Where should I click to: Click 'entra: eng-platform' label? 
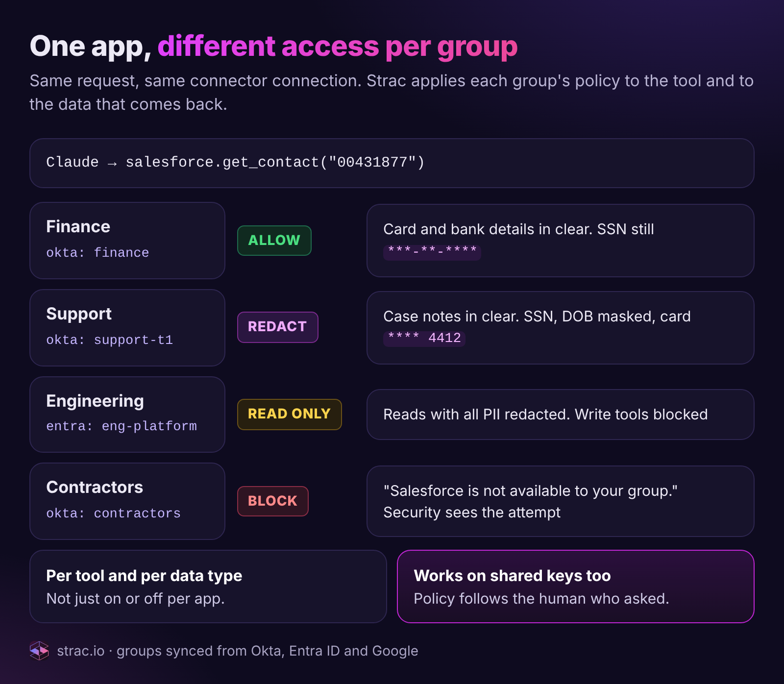122,426
